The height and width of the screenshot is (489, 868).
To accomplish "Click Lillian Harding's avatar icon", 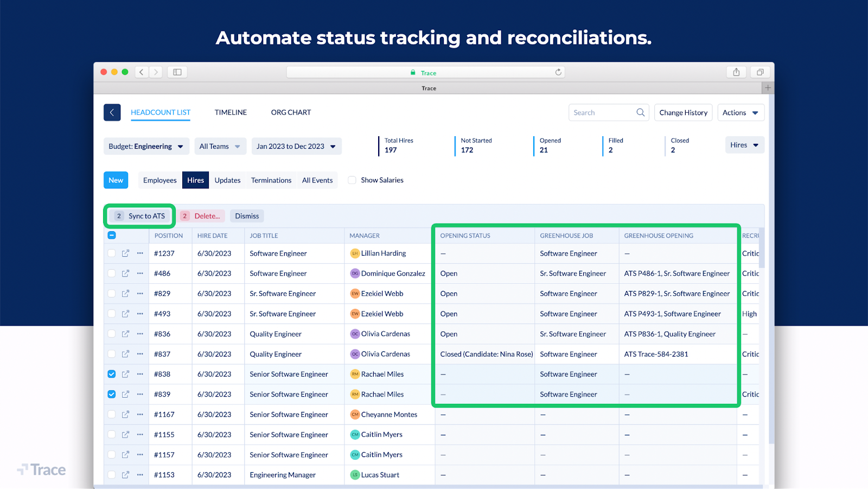I will coord(355,253).
